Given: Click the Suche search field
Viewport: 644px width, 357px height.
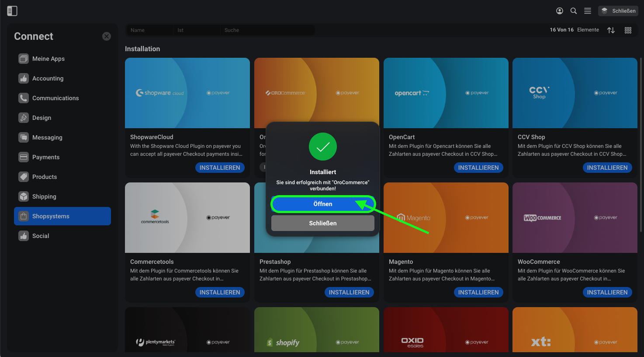Looking at the screenshot, I should click(267, 30).
